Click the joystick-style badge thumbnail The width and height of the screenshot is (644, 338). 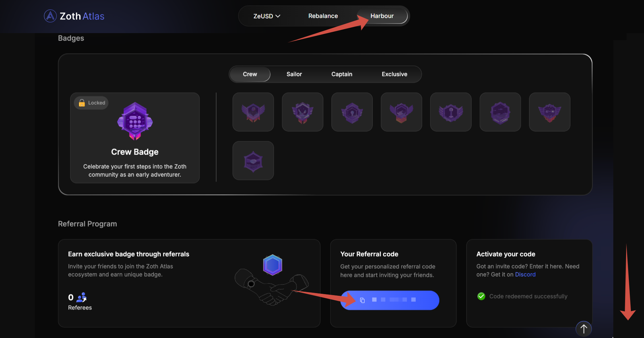click(x=451, y=112)
